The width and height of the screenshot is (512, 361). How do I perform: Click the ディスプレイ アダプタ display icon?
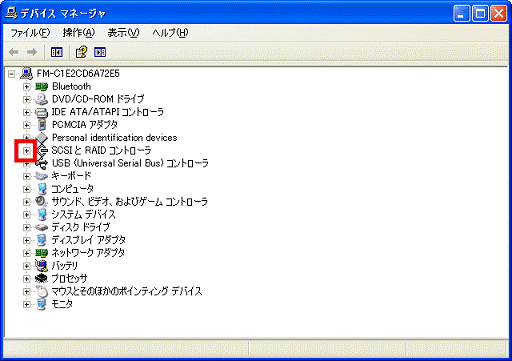pyautogui.click(x=42, y=240)
